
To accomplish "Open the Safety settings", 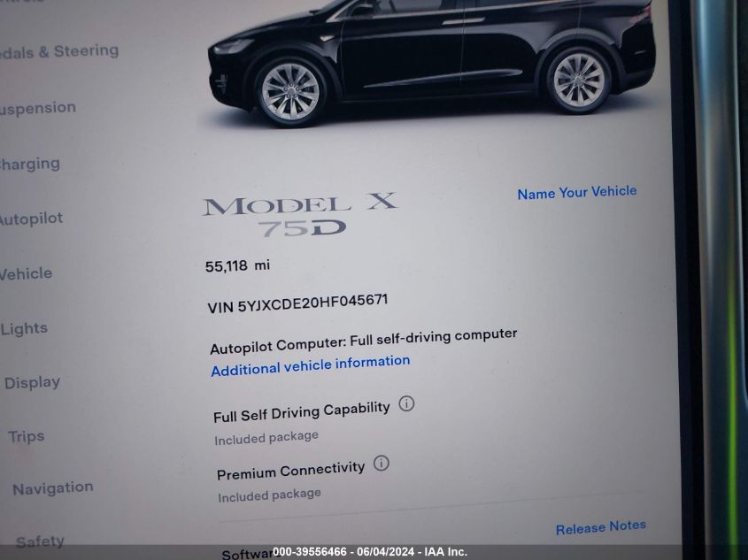I will click(40, 541).
